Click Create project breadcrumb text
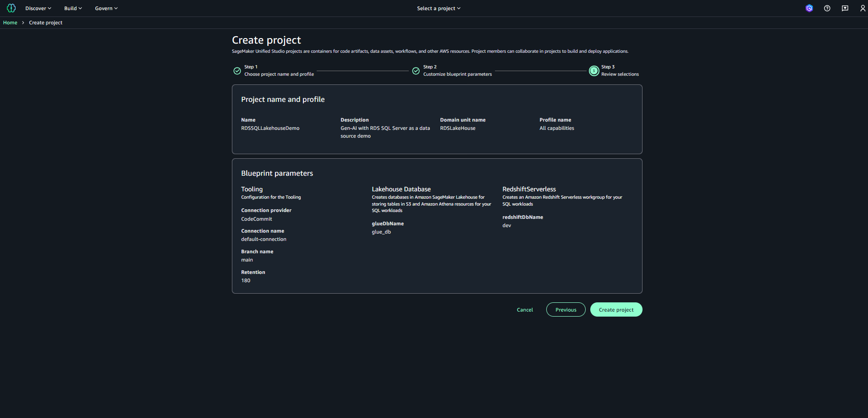Image resolution: width=868 pixels, height=418 pixels. click(46, 22)
